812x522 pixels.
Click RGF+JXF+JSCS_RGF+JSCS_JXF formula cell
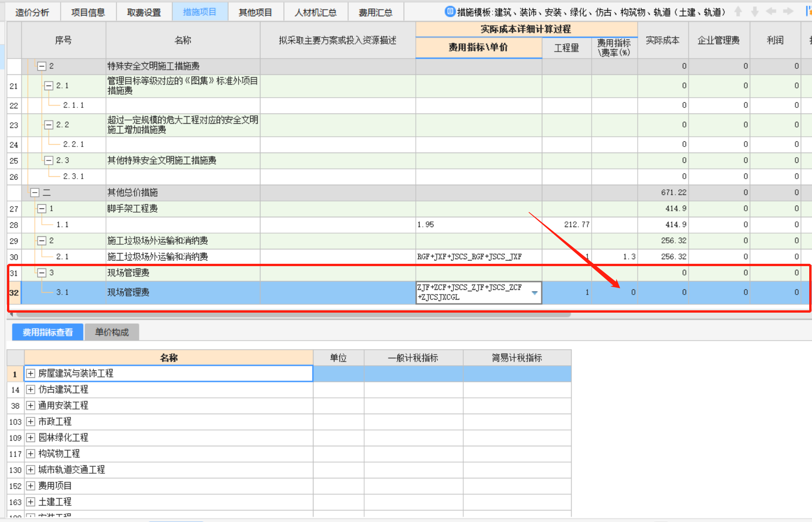tap(479, 257)
